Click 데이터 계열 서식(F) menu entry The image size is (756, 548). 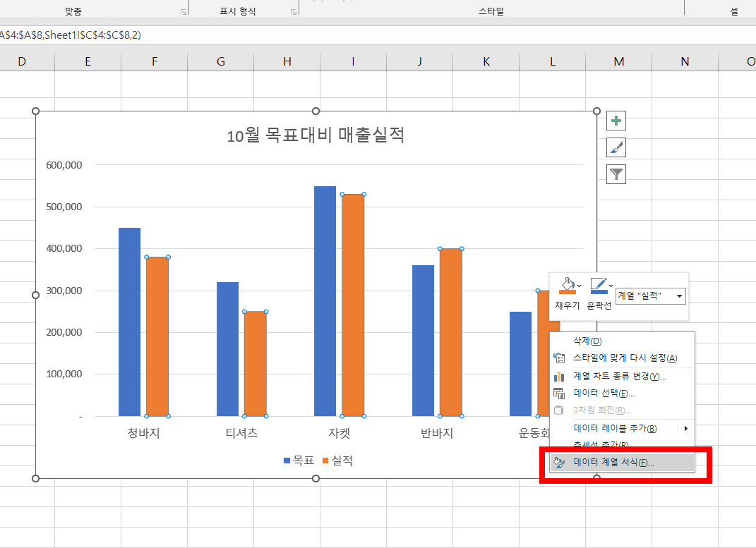(622, 462)
